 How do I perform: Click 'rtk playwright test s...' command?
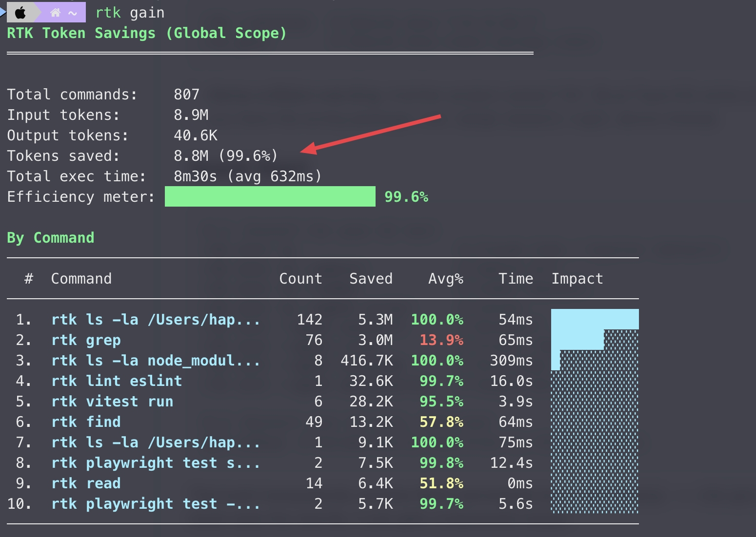coord(156,463)
